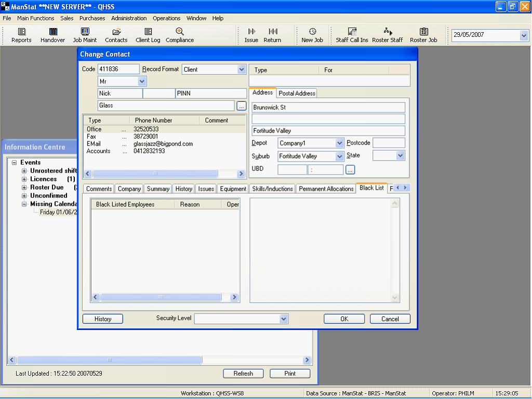The height and width of the screenshot is (399, 532).
Task: Open the Security Level dropdown
Action: pos(283,318)
